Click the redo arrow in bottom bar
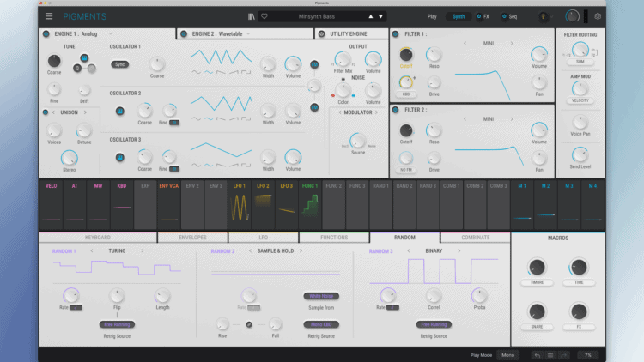 pos(563,355)
